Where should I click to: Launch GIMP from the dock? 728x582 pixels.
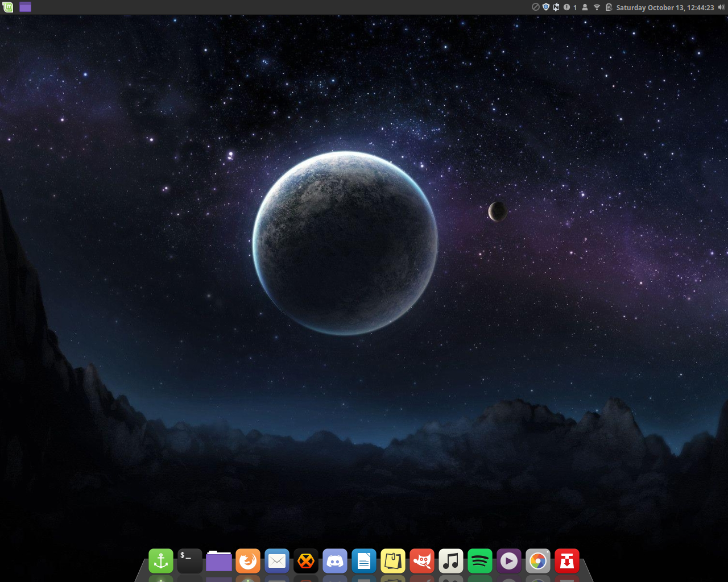coord(422,561)
